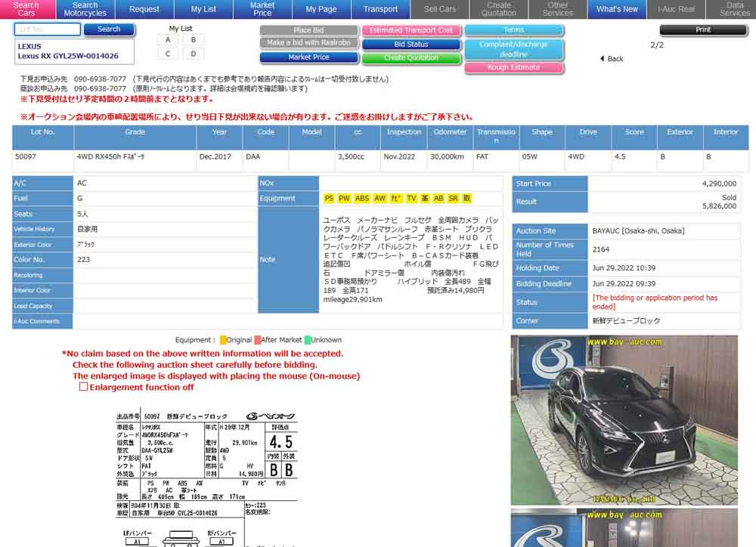Open the i-Auc Real tab
The image size is (756, 547).
pyautogui.click(x=676, y=9)
